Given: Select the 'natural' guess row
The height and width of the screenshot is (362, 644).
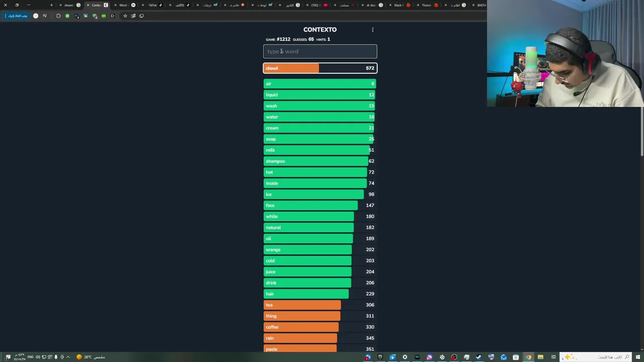Looking at the screenshot, I should (320, 227).
